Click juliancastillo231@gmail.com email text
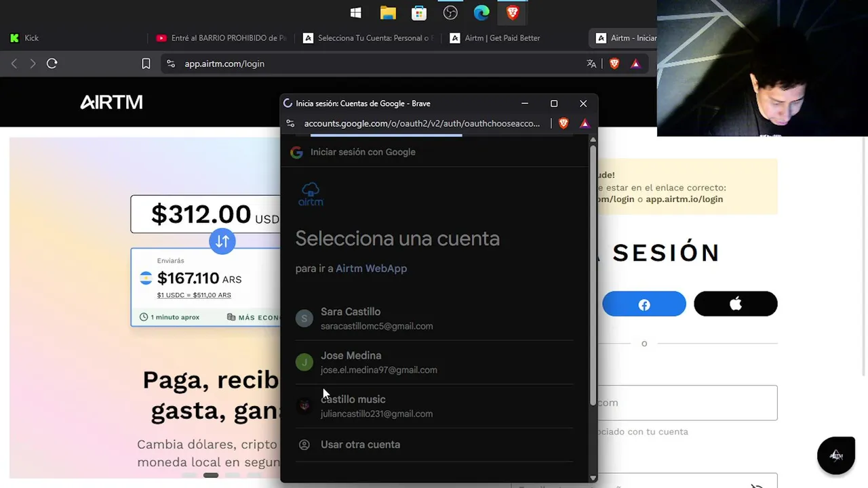 (x=376, y=413)
